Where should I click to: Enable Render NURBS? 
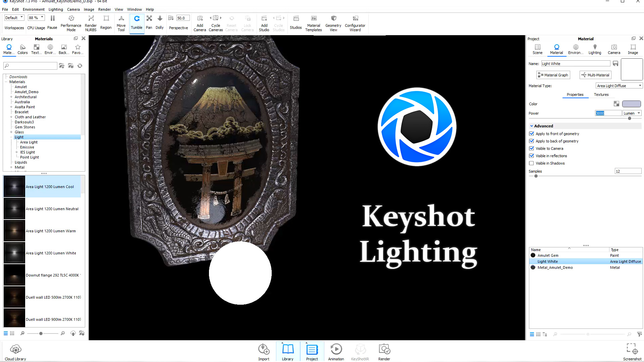tap(91, 23)
